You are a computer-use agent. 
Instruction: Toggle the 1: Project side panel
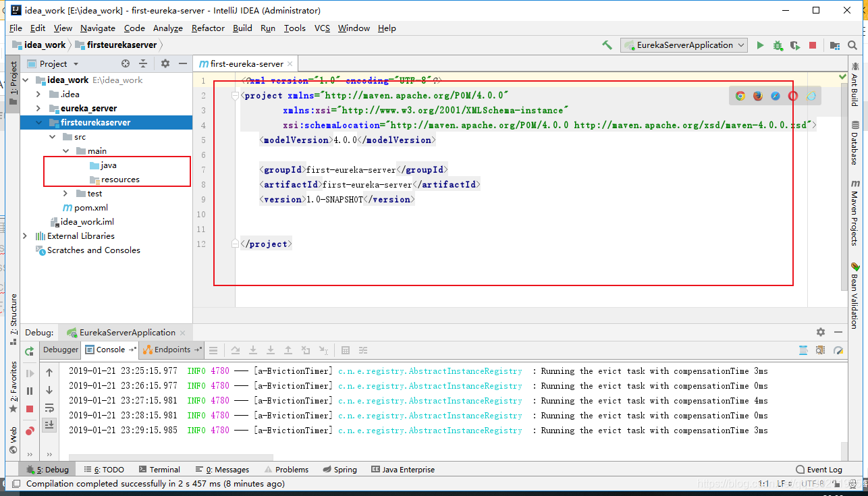click(x=13, y=84)
